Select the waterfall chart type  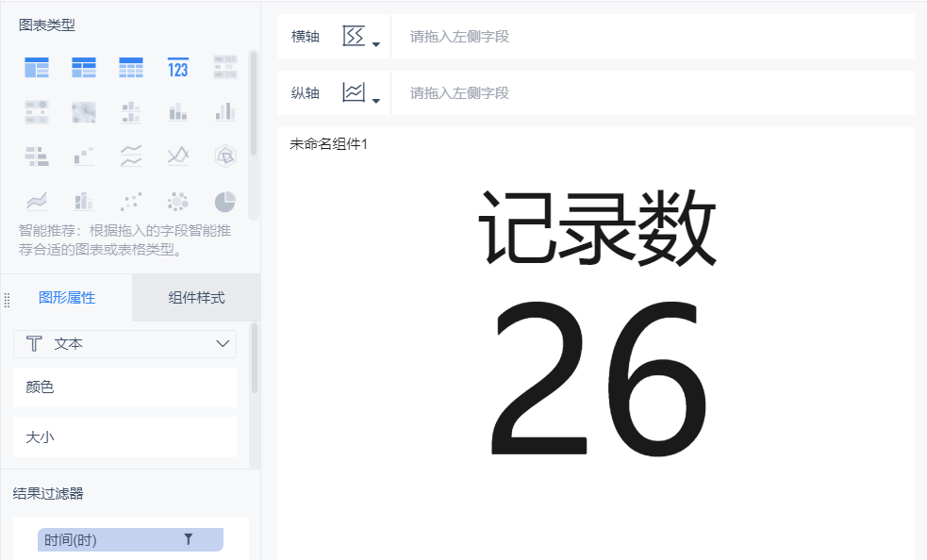pos(84,156)
